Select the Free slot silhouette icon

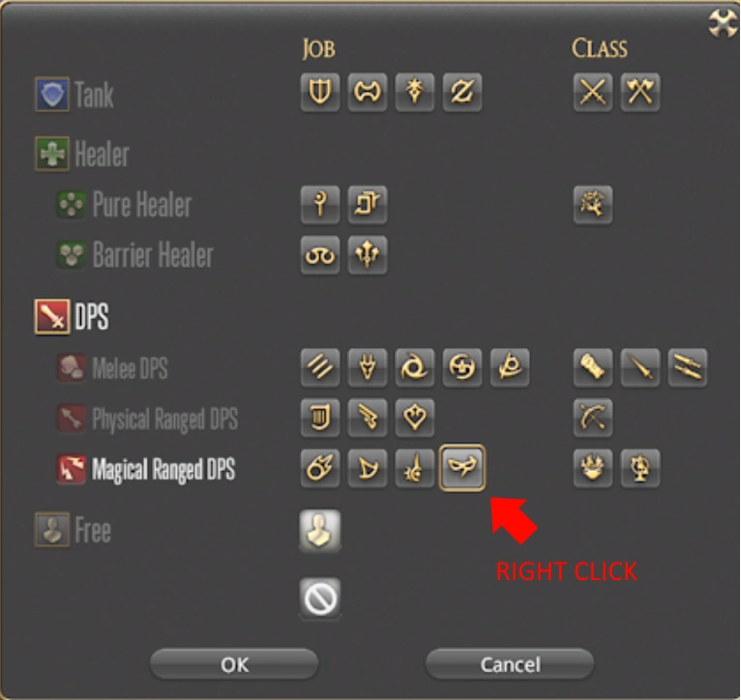[x=320, y=530]
